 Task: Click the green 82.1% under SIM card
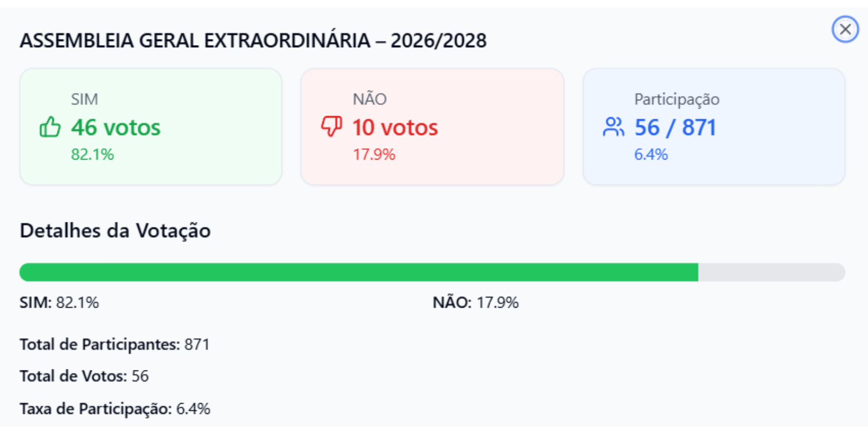92,155
